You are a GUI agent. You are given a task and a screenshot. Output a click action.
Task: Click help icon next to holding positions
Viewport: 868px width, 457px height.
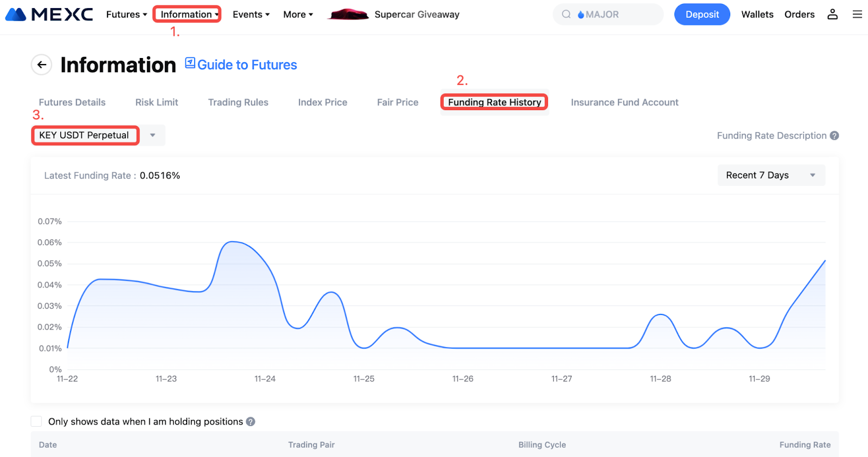click(251, 422)
